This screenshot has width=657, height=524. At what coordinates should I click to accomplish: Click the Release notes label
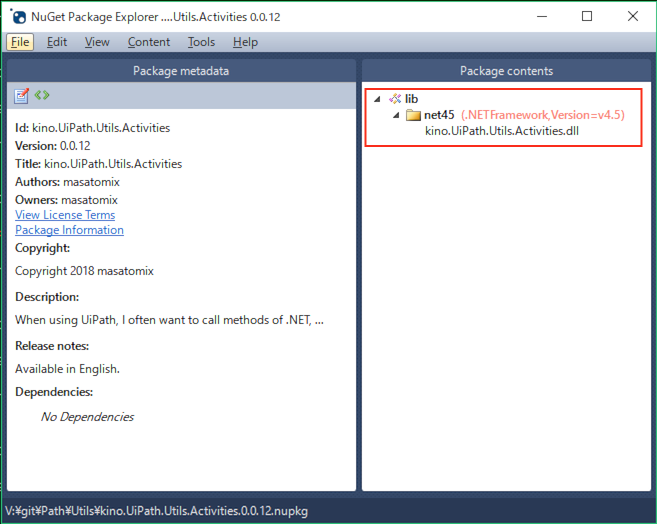click(x=52, y=346)
